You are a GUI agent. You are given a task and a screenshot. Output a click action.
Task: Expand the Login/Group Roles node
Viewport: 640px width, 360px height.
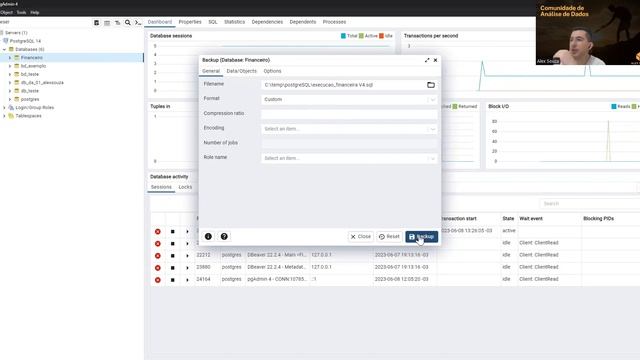[x=4, y=108]
